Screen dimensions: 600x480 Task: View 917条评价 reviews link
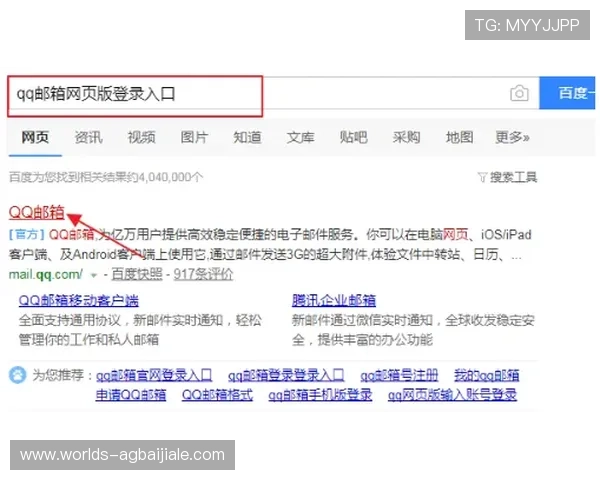pos(203,274)
